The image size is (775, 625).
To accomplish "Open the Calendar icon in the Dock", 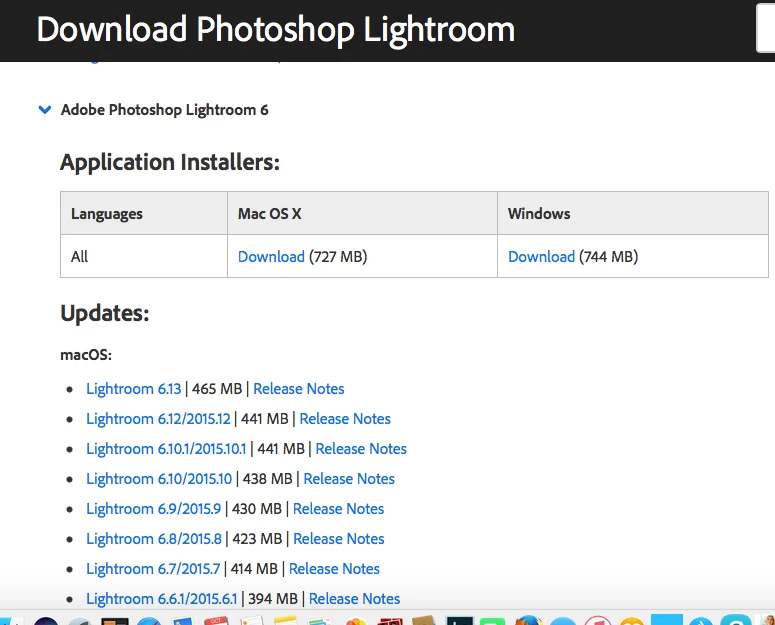I will click(x=215, y=621).
